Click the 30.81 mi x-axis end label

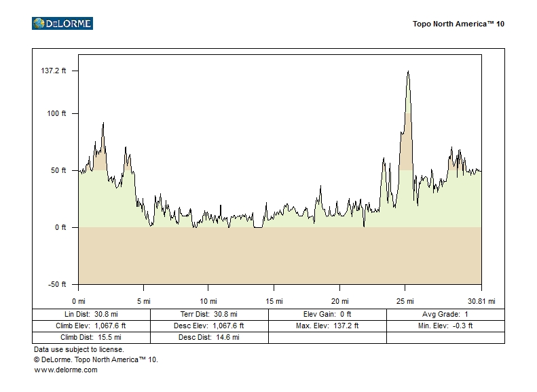481,301
